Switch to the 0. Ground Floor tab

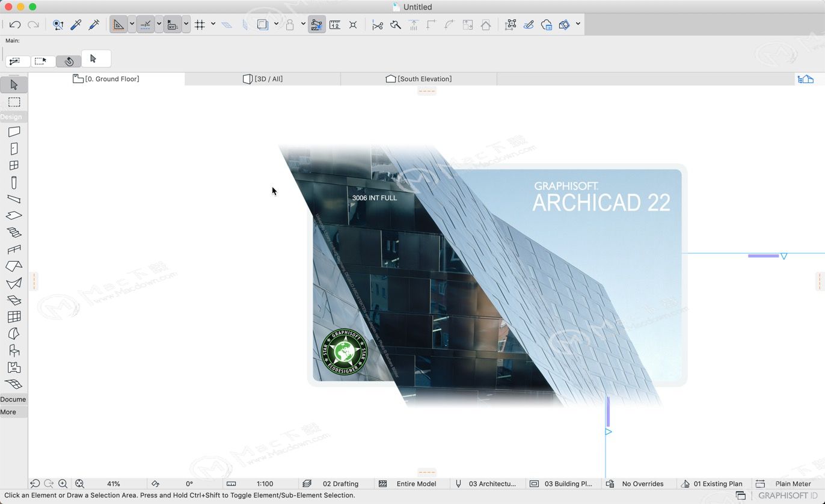pos(106,79)
